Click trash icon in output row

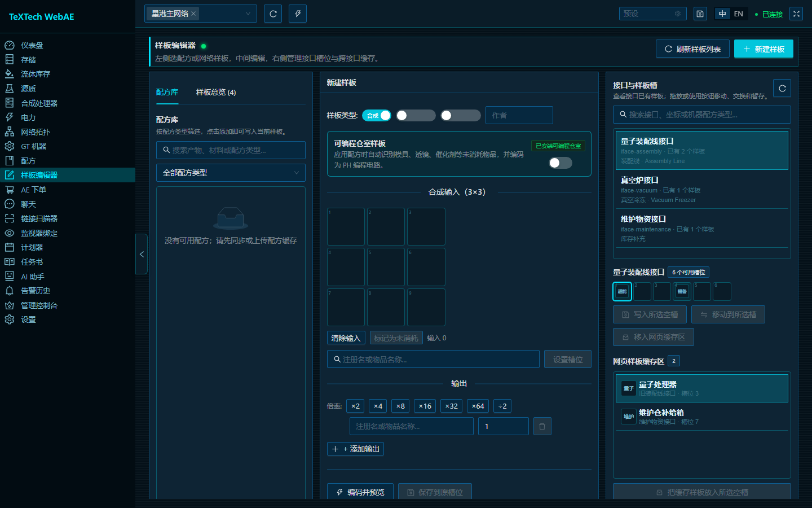[x=542, y=426]
